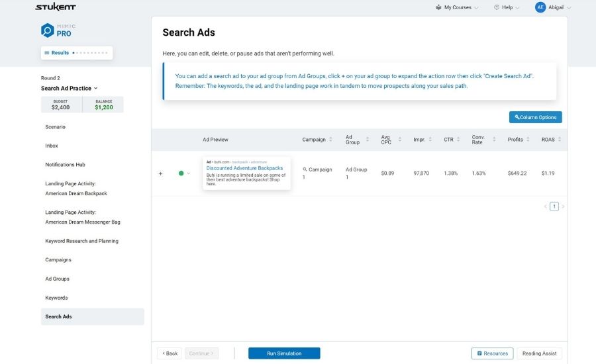Screen dimensions: 596x364
Task: Click the $649.22 profits value
Action: [517, 173]
